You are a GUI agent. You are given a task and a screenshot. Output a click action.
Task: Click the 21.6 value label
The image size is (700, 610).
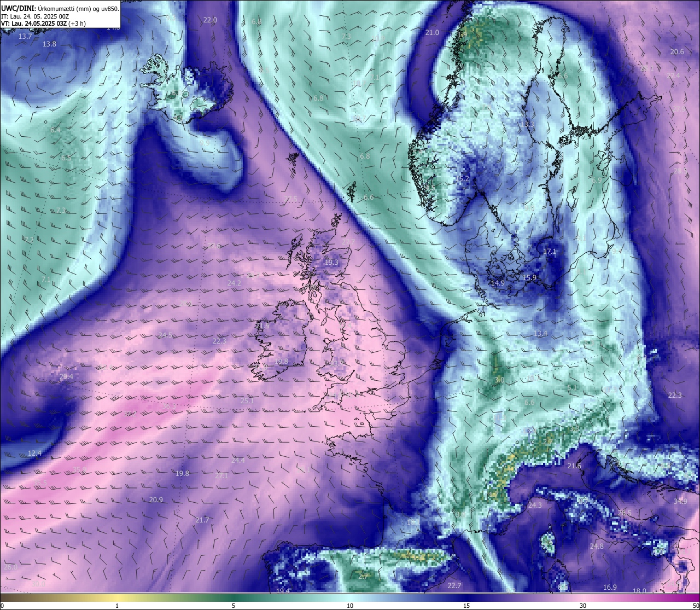tap(574, 466)
